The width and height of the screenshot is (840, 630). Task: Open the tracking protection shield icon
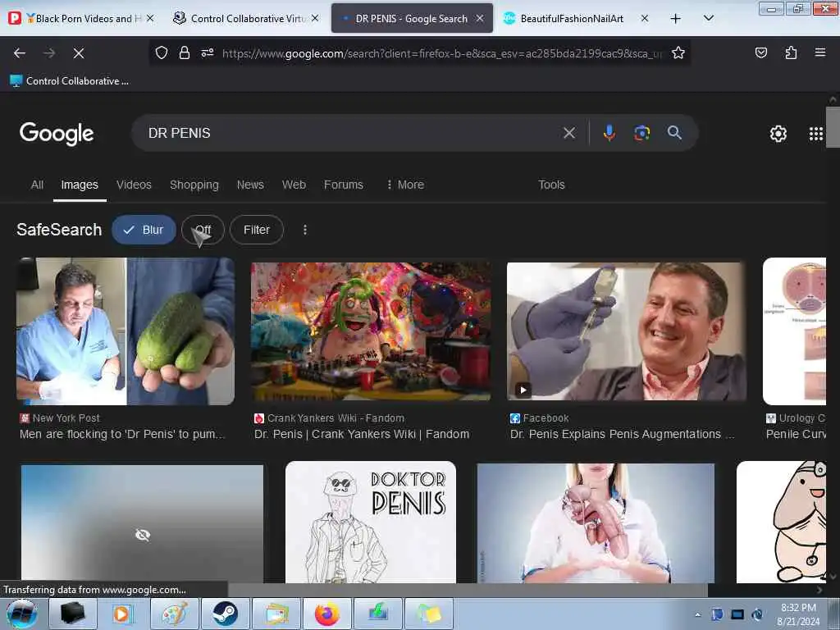click(162, 52)
